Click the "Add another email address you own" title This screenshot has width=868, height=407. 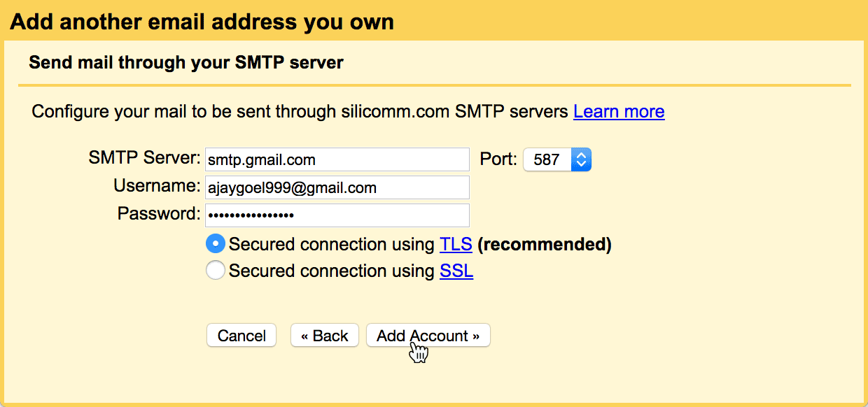pyautogui.click(x=202, y=22)
